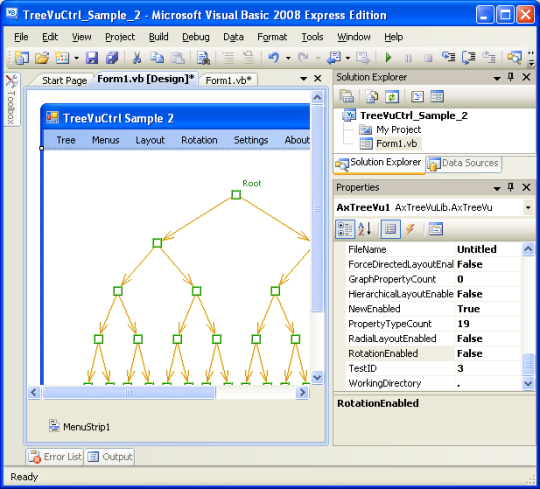Click the Paste toolbar icon
540x489 pixels.
178,58
